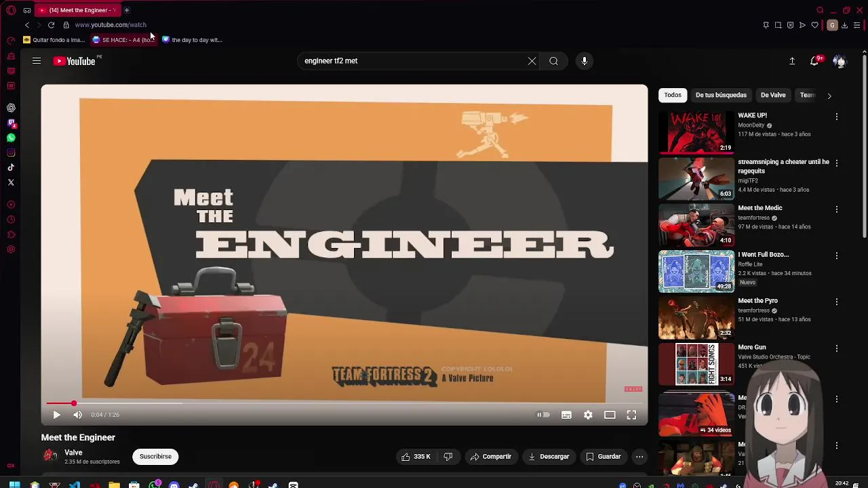Select the Todos filter chip
The width and height of the screenshot is (868, 488).
pos(673,95)
